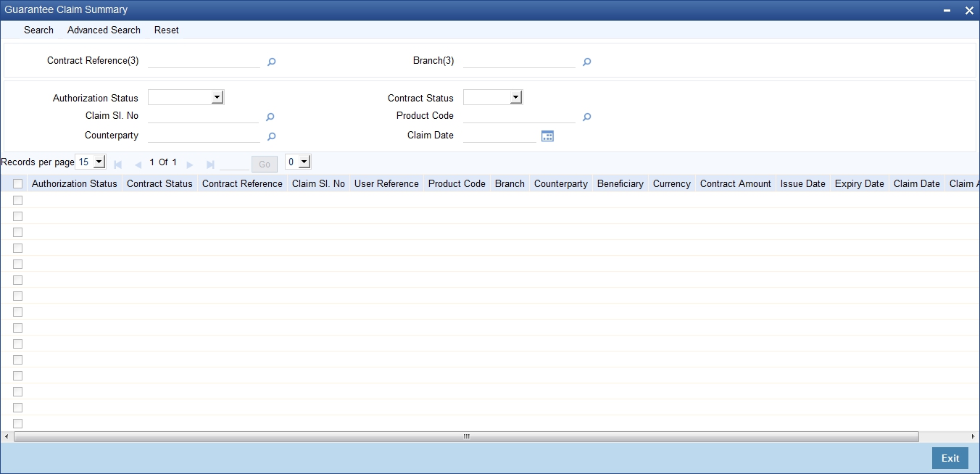The width and height of the screenshot is (980, 474).
Task: Open lookup for Counterparty field
Action: (x=272, y=136)
